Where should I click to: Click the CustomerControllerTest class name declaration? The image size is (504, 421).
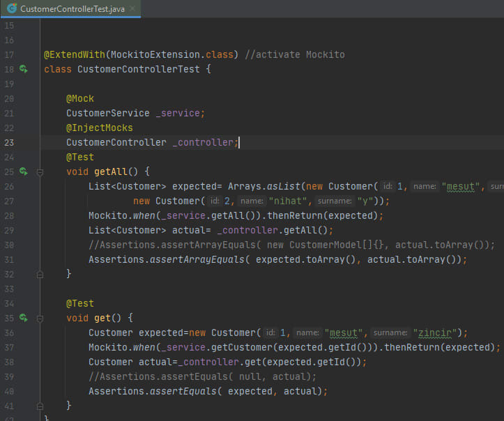(139, 69)
